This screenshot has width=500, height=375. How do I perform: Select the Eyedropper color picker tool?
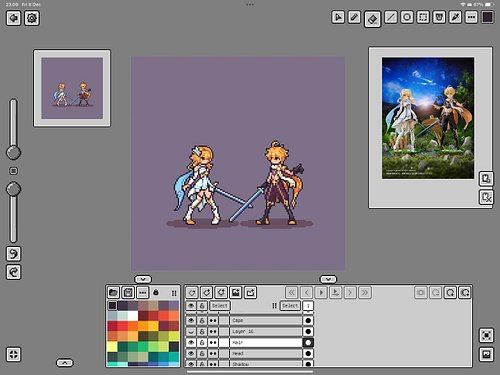[x=455, y=17]
